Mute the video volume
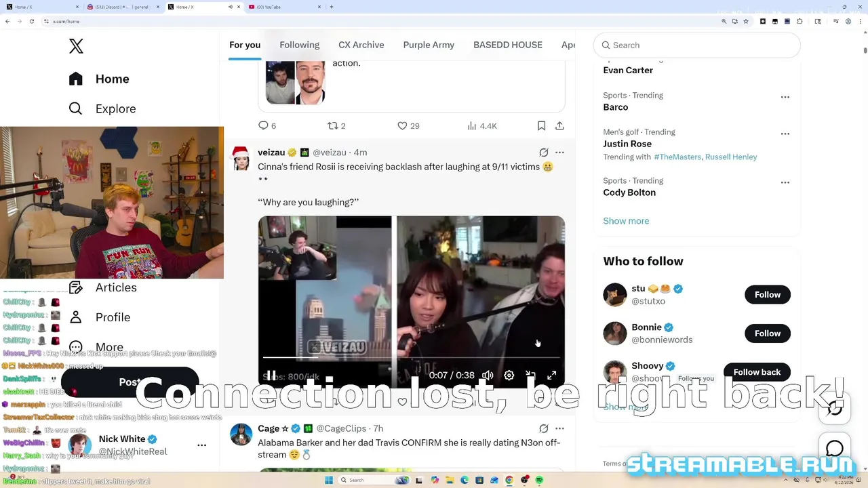This screenshot has width=868, height=488. point(488,375)
